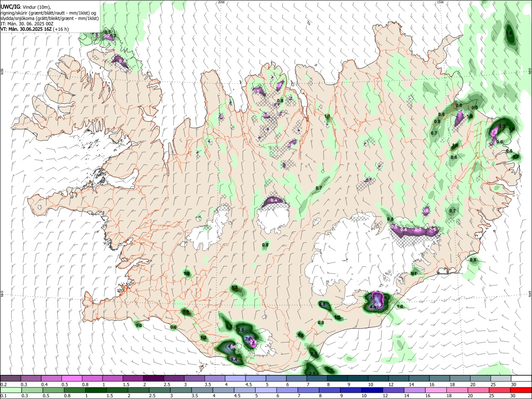The image size is (532, 399).
Task: Click the 'IT: Mán. 30. 06. 2025 00Z' line
Action: (x=27, y=24)
